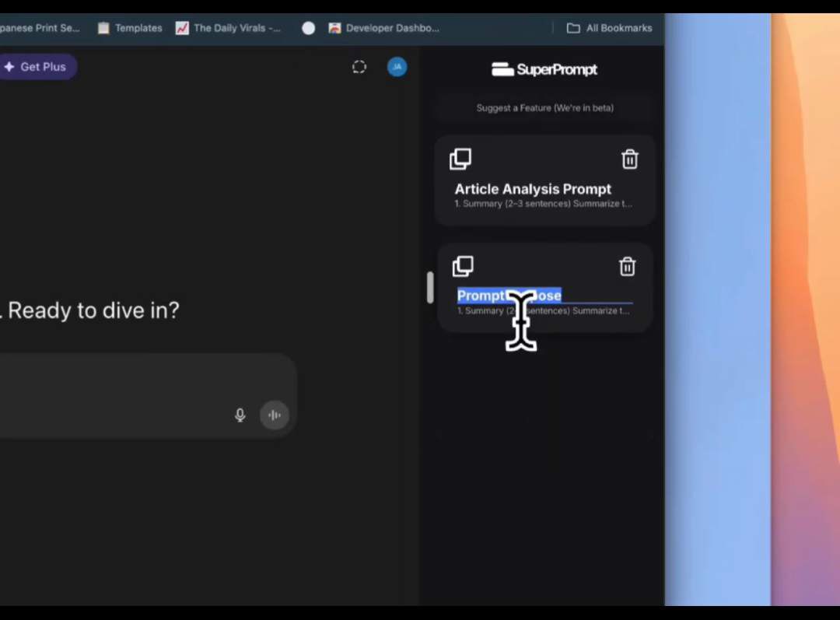Launch voice mode using the waveform icon
This screenshot has width=840, height=620.
[x=275, y=415]
